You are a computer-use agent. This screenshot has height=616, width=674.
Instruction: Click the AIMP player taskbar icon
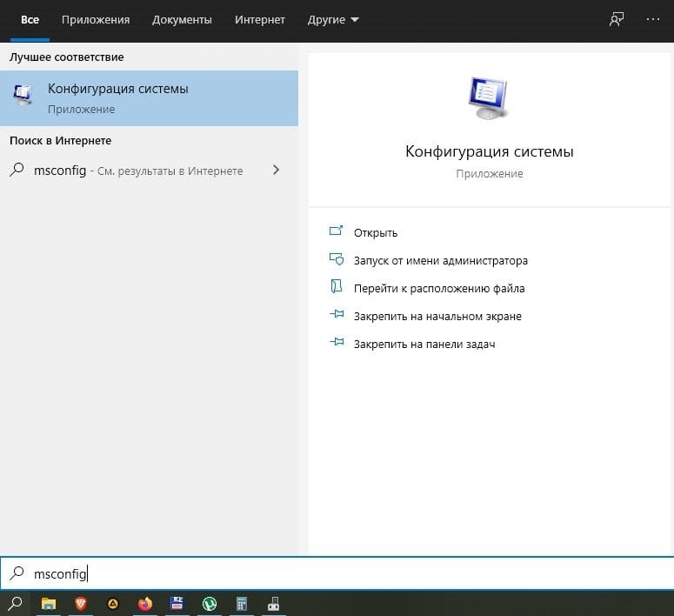coord(113,604)
